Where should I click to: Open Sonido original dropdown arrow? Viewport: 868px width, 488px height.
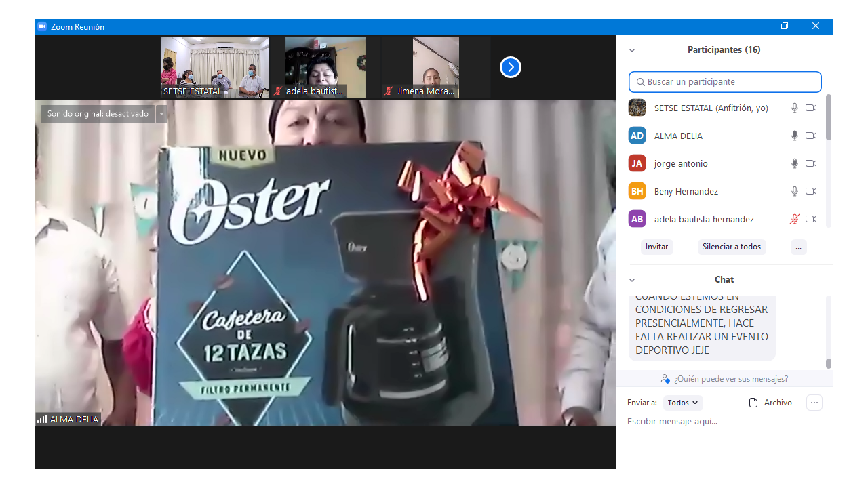(x=161, y=114)
